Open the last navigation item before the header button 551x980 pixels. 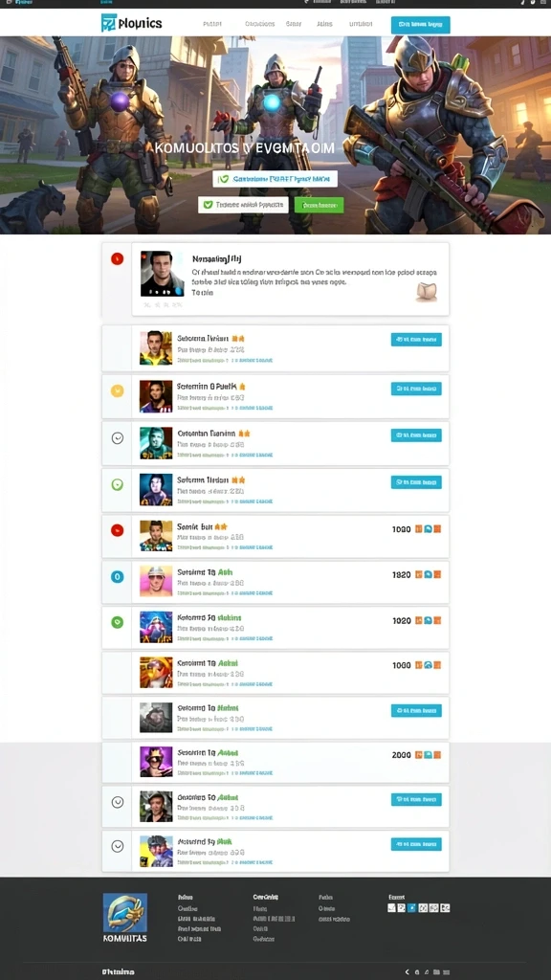[361, 24]
